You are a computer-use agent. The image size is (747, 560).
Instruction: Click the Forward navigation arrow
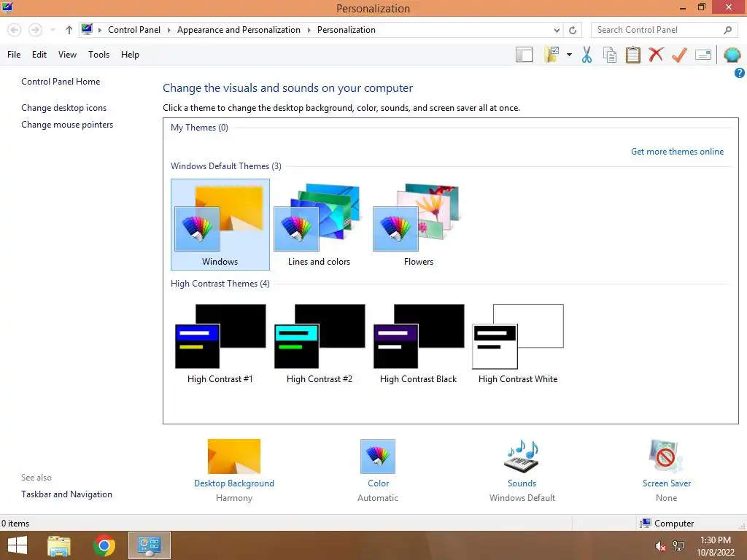coord(35,30)
